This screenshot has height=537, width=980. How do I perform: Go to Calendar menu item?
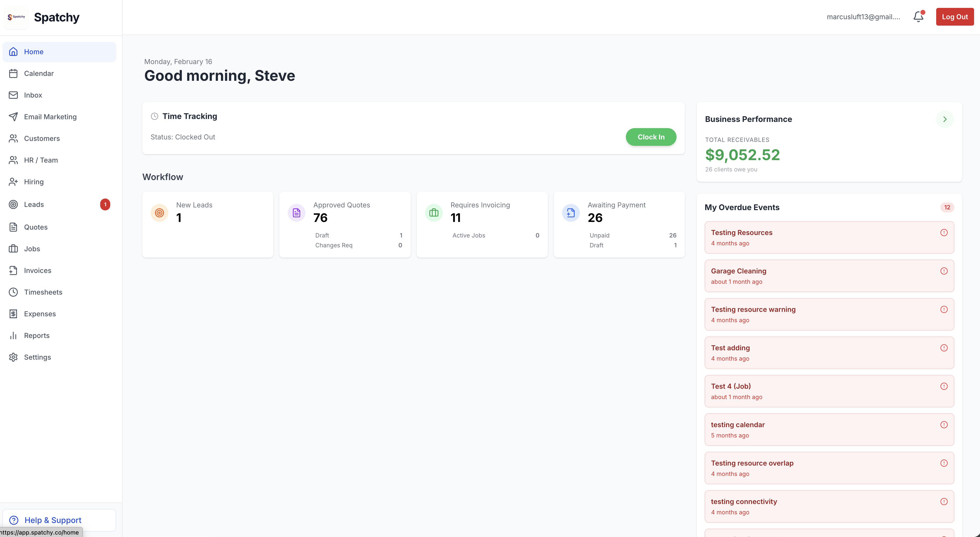59,73
